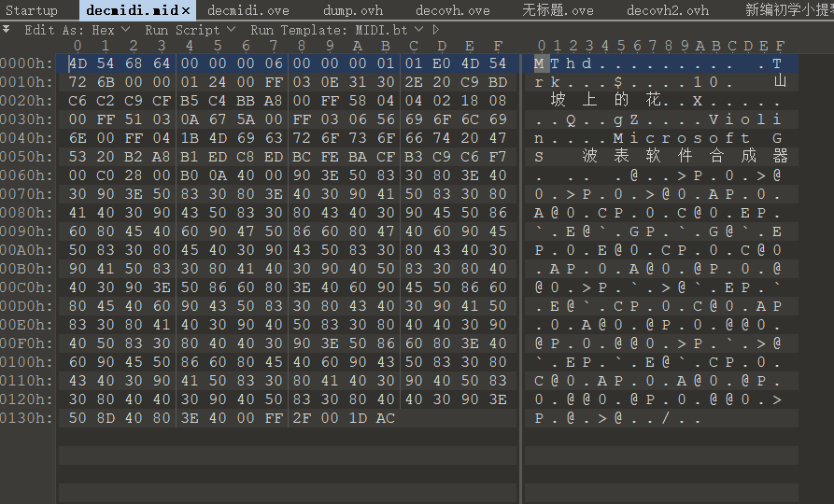Open the Run Template MIDI.bt dropdown
Image resolution: width=834 pixels, height=504 pixels.
coord(337,30)
